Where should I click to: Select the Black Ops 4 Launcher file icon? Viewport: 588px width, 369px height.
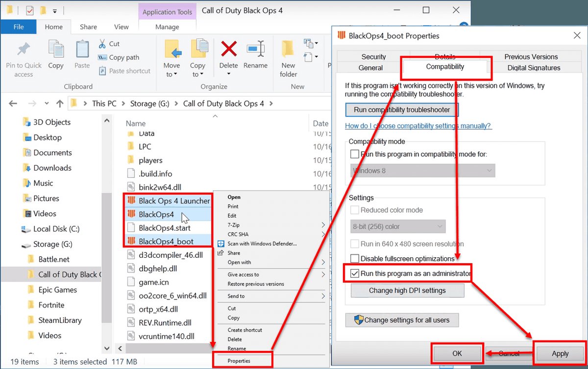click(x=131, y=200)
